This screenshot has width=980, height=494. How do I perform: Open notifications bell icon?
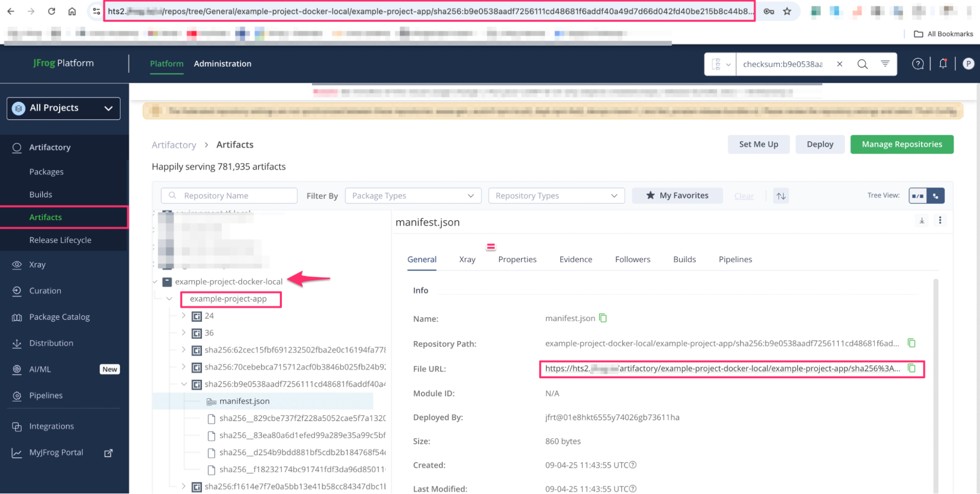(943, 64)
